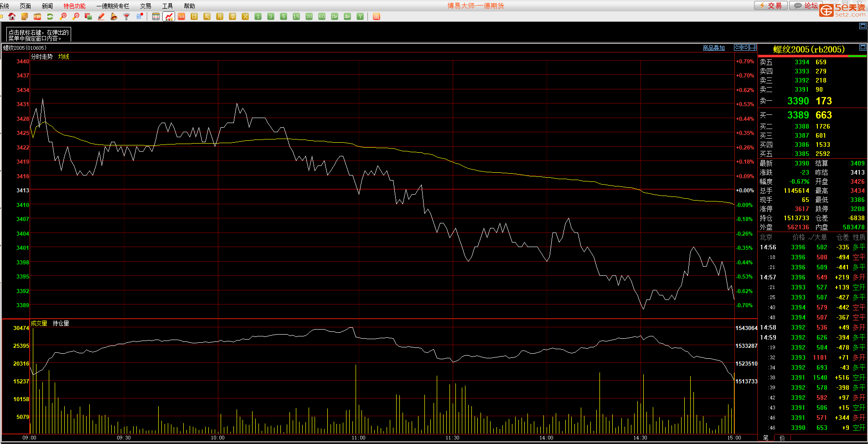Viewport: 868px width, 444px height.
Task: Toggle the daily (日) period chart
Action: [194, 16]
